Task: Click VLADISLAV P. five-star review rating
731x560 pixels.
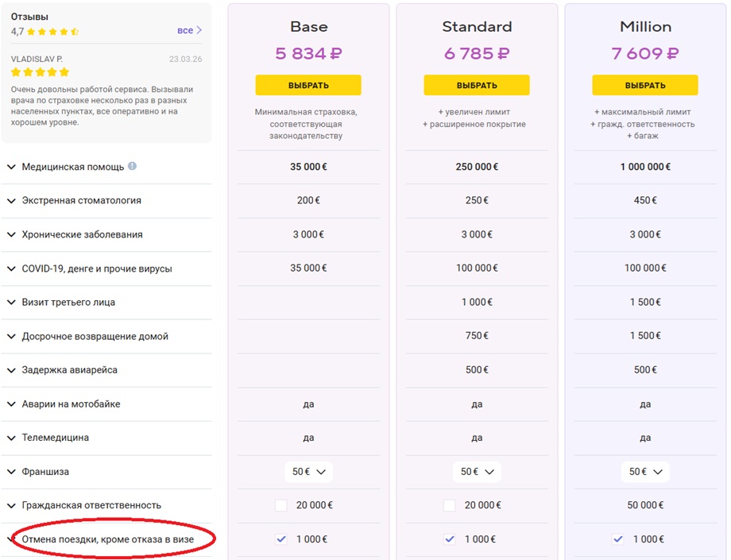Action: coord(40,71)
